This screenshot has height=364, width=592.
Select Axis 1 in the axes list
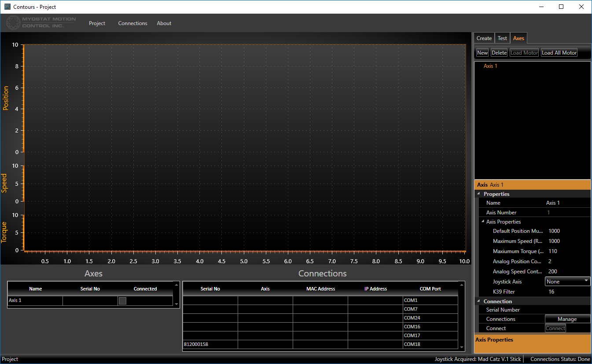[490, 66]
